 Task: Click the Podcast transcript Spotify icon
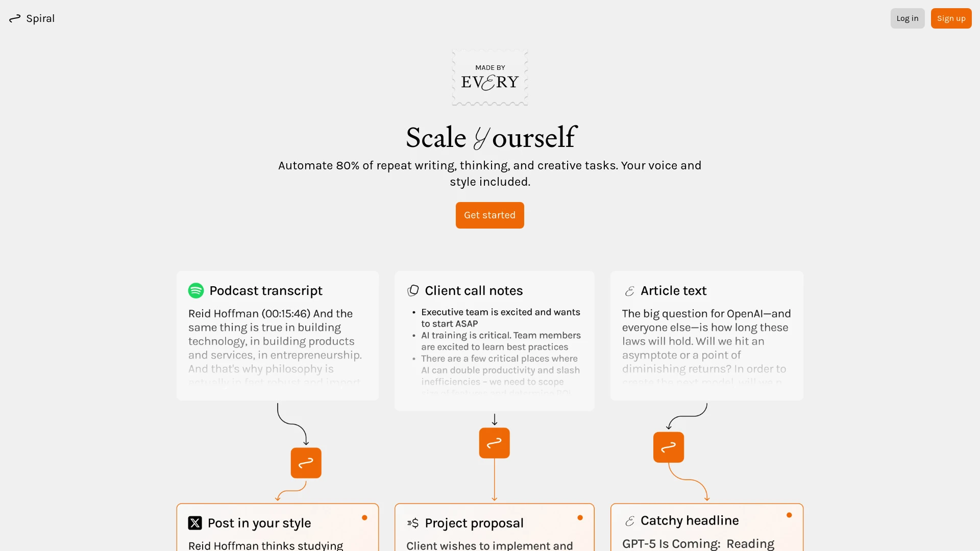click(196, 291)
